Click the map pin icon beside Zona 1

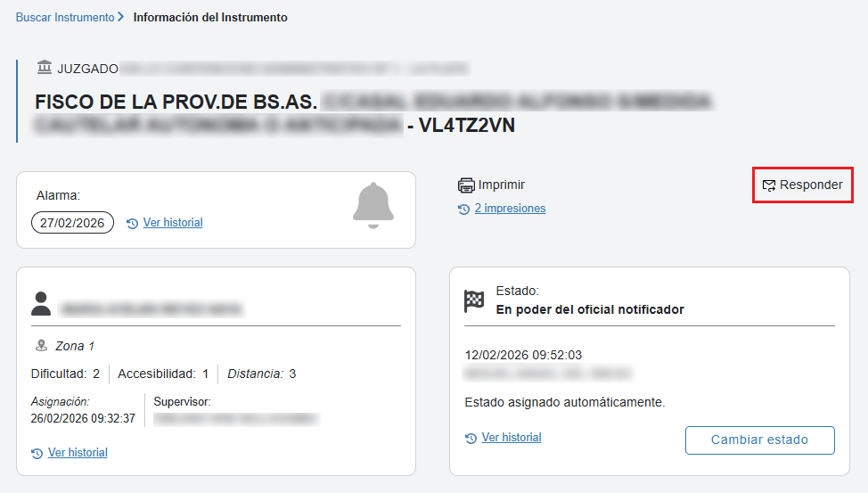click(x=41, y=346)
